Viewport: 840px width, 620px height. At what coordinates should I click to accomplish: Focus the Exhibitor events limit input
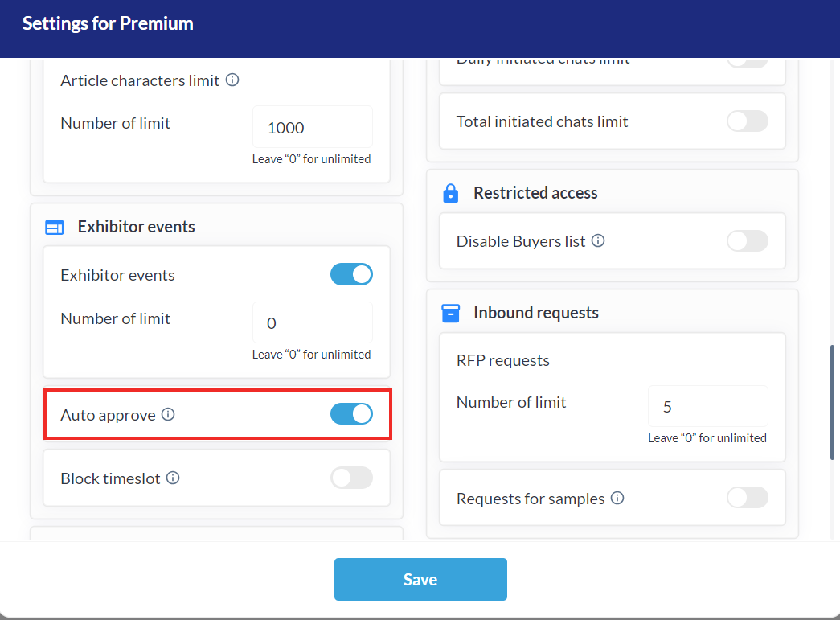pos(312,323)
